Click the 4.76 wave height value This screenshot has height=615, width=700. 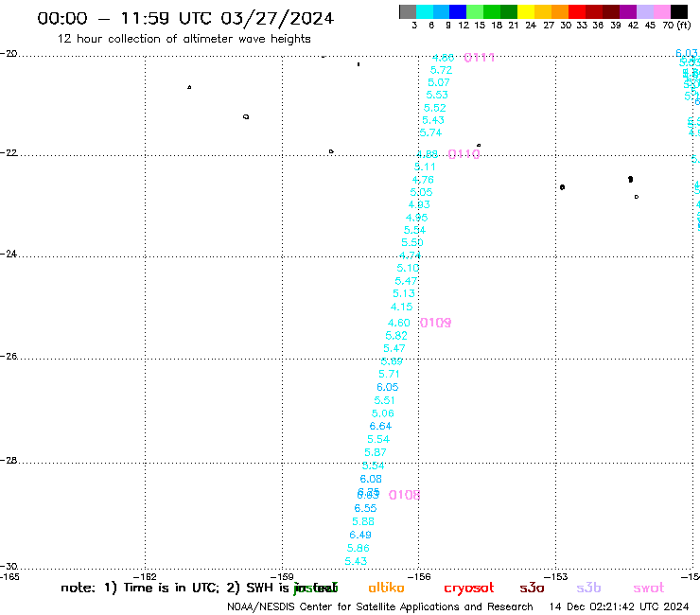(423, 180)
